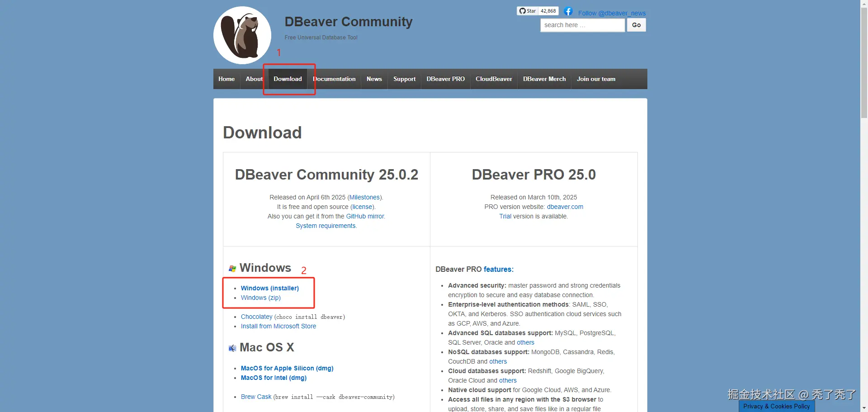This screenshot has width=868, height=412.
Task: Open the license link
Action: [362, 207]
